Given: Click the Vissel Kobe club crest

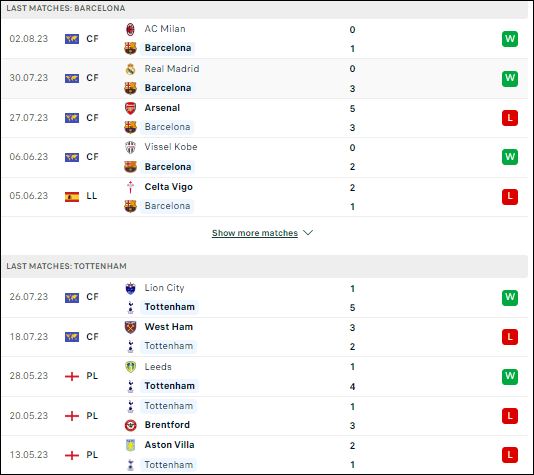Looking at the screenshot, I should point(130,147).
